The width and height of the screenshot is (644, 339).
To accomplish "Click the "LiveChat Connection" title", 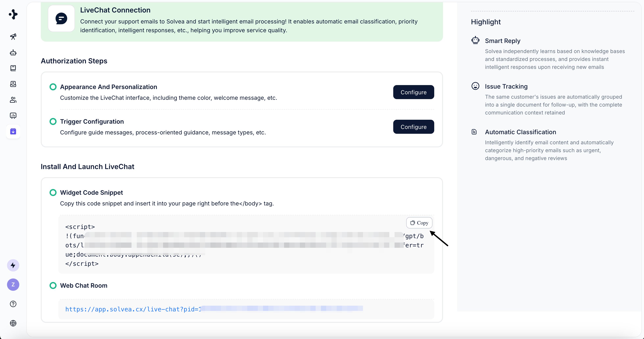I will click(x=115, y=10).
